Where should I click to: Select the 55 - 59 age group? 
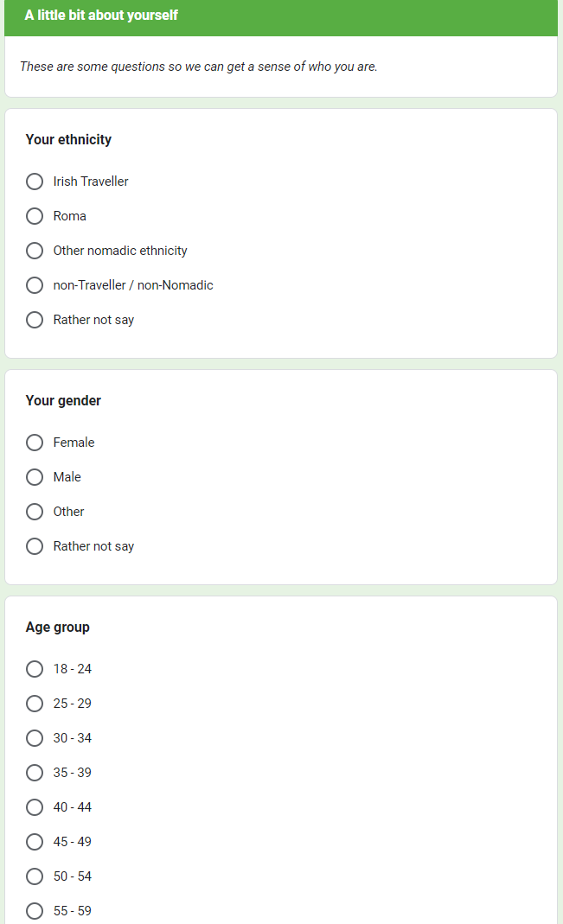35,911
